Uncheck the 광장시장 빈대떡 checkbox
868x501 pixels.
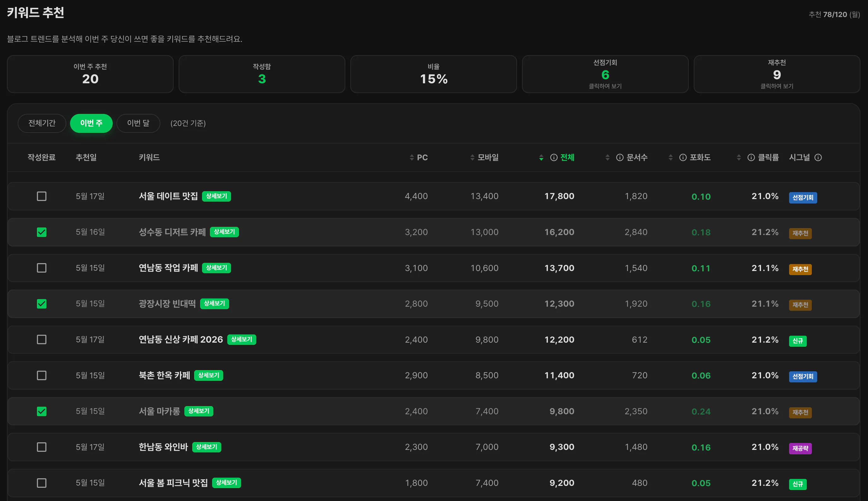click(x=42, y=304)
